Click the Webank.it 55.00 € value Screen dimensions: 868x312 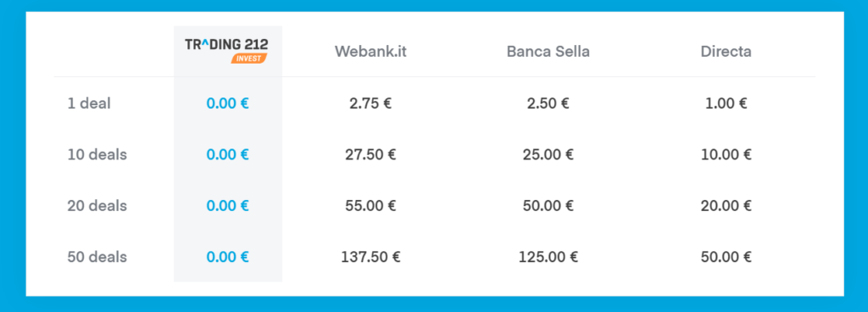tap(370, 206)
